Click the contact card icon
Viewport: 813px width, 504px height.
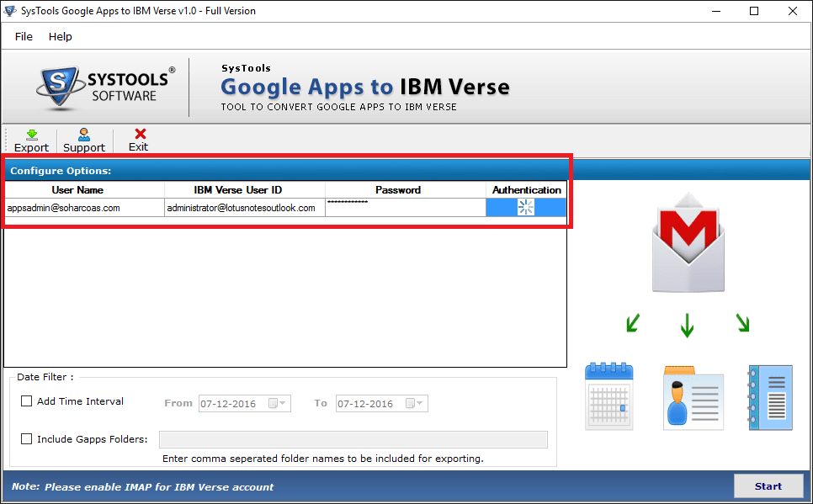point(693,398)
